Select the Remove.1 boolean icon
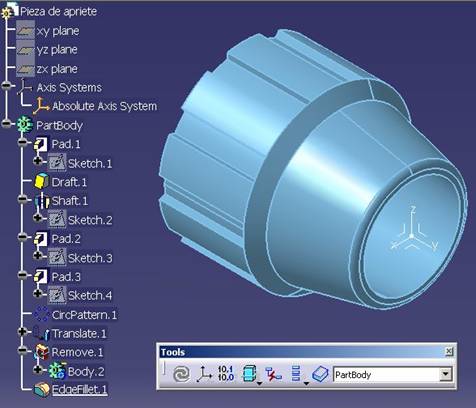Screen dimensions: 476x408 click(x=42, y=352)
